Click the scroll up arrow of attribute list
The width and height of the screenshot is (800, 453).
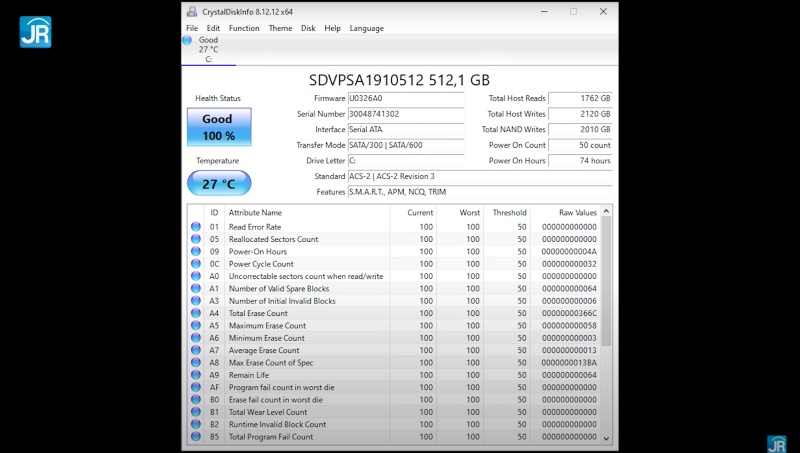(x=606, y=211)
